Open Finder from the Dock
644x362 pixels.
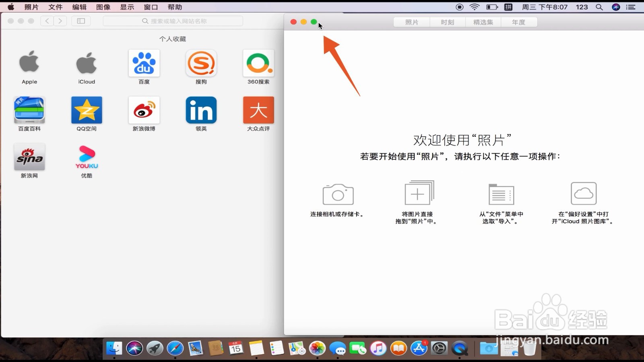click(114, 348)
